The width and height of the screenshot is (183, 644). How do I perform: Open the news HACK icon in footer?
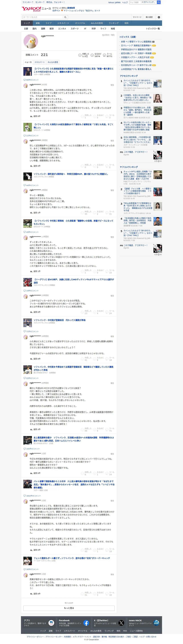click(x=156, y=623)
